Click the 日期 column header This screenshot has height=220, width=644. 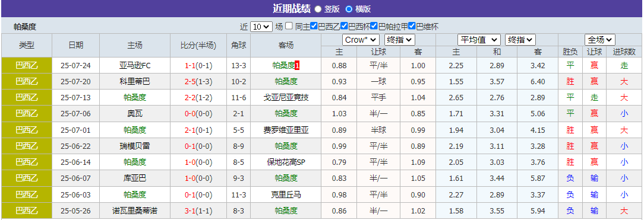(x=75, y=46)
